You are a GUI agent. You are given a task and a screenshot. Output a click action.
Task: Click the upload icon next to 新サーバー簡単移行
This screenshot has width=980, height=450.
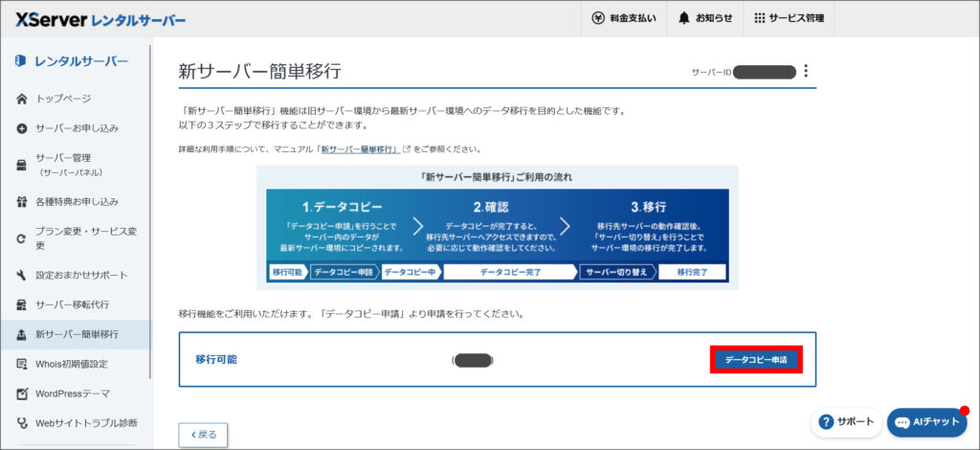22,334
